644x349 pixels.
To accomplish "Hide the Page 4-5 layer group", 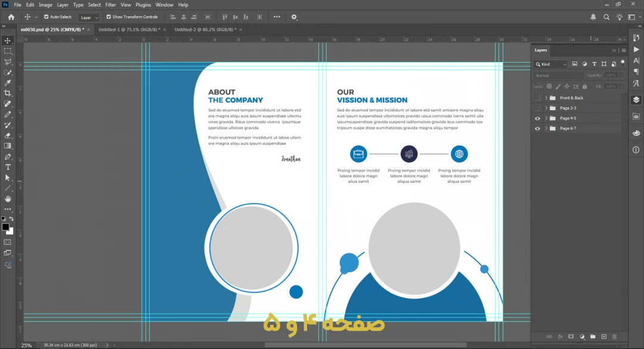I will point(537,118).
